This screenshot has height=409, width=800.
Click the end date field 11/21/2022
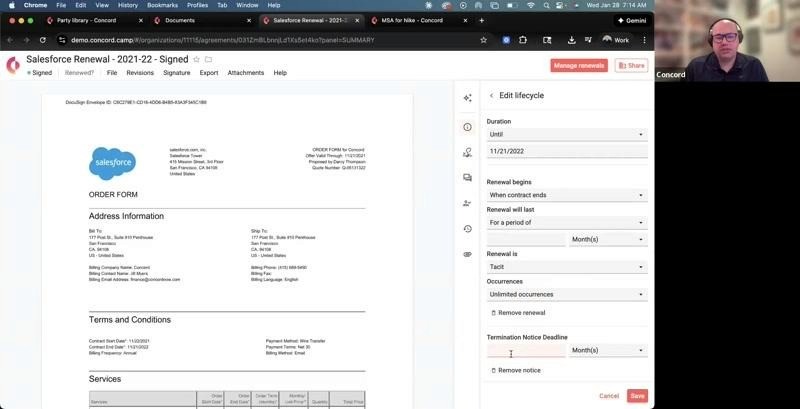pos(567,151)
